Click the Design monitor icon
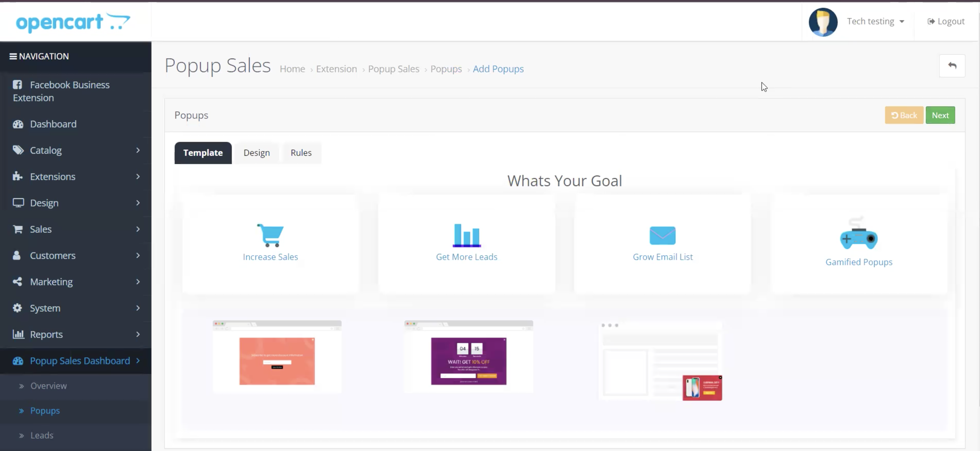Screen dimensions: 980x451 pos(18,203)
